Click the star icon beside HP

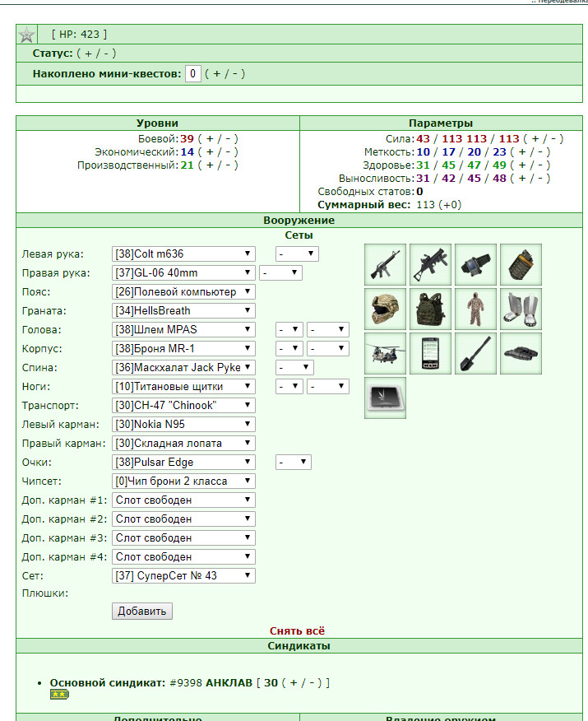coord(26,35)
